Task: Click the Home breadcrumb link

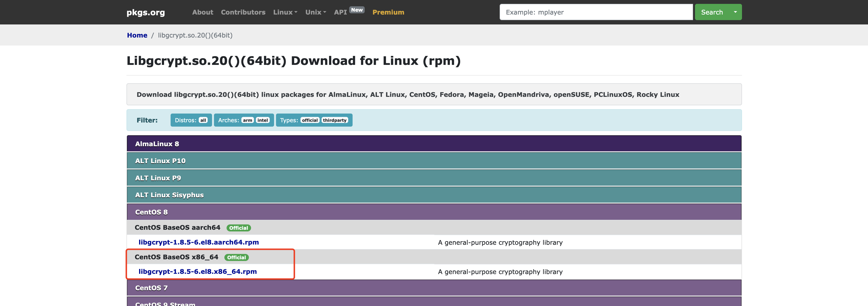Action: tap(137, 35)
